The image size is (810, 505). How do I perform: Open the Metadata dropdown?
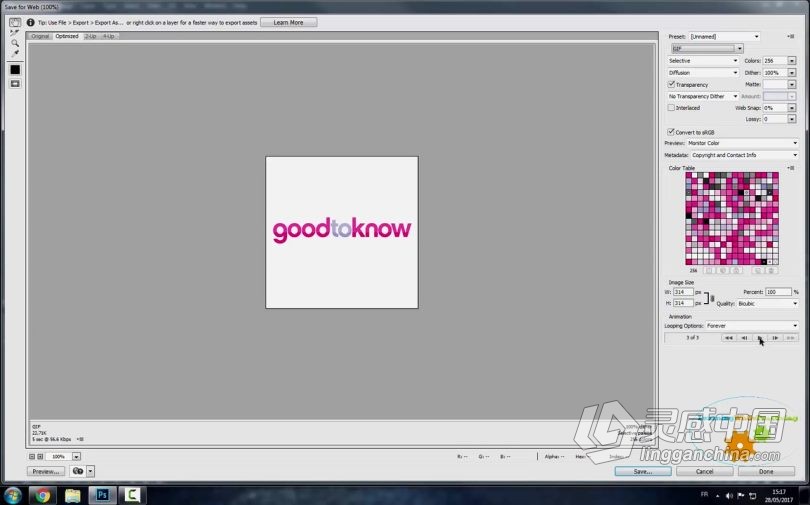744,155
